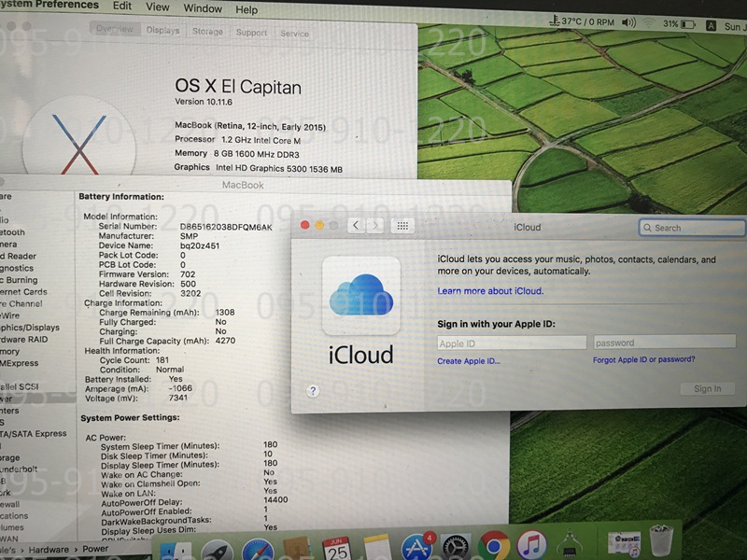Go back in iCloud preferences window
747x560 pixels.
[356, 225]
